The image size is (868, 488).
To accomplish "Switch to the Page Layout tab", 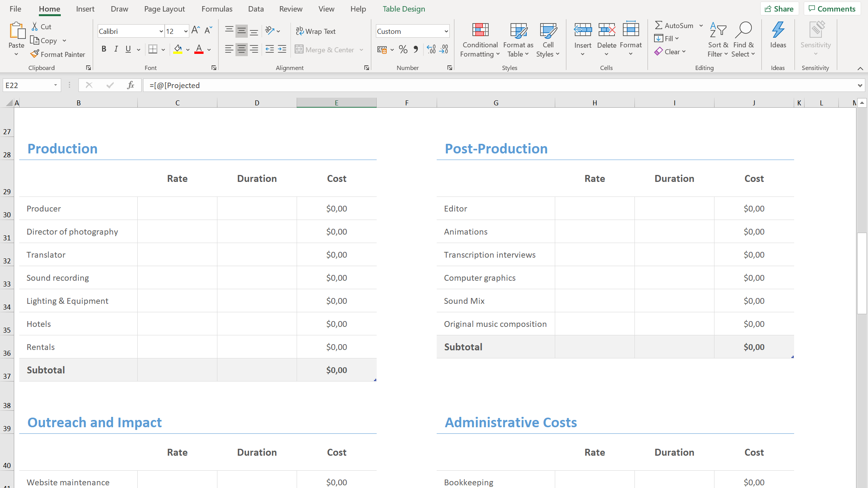I will click(164, 9).
